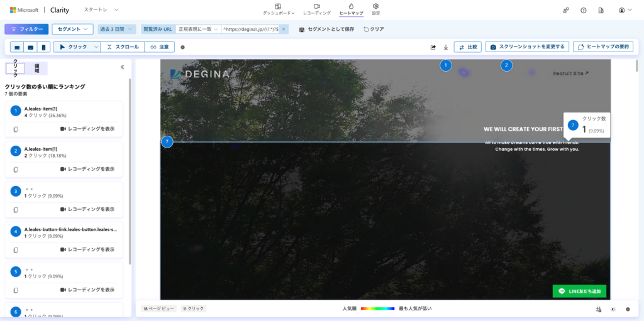This screenshot has width=644, height=321.
Task: Go to the 設定 tab
Action: [x=375, y=9]
